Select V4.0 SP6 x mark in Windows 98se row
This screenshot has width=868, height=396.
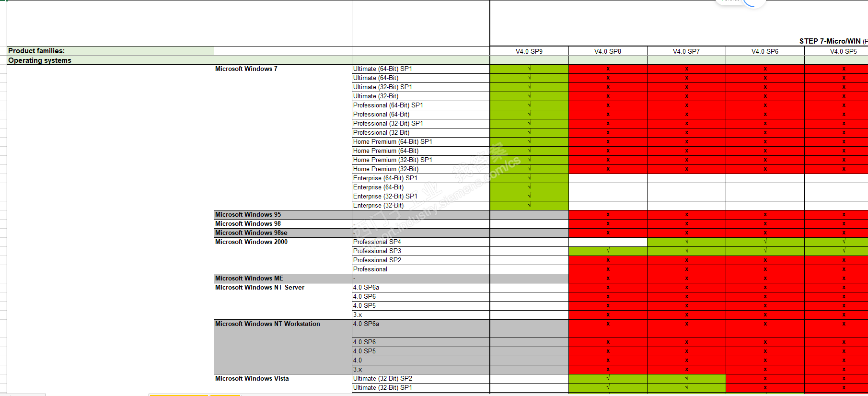point(765,233)
